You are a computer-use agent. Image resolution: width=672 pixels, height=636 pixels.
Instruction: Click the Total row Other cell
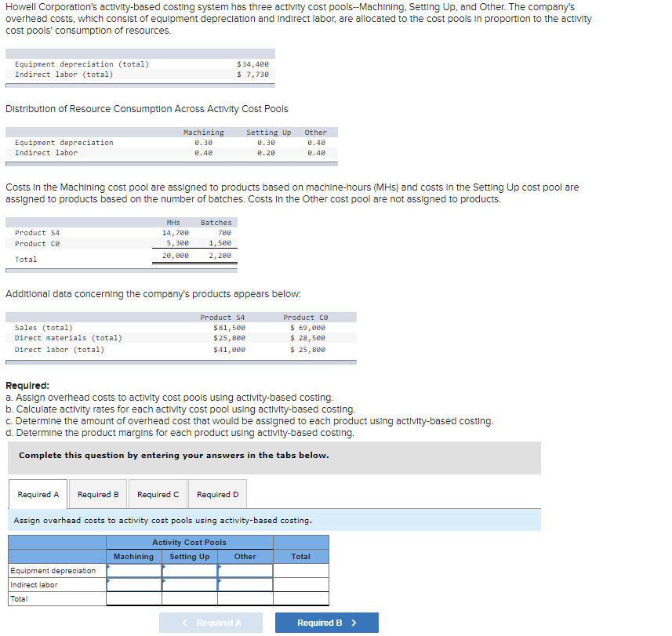pos(245,598)
